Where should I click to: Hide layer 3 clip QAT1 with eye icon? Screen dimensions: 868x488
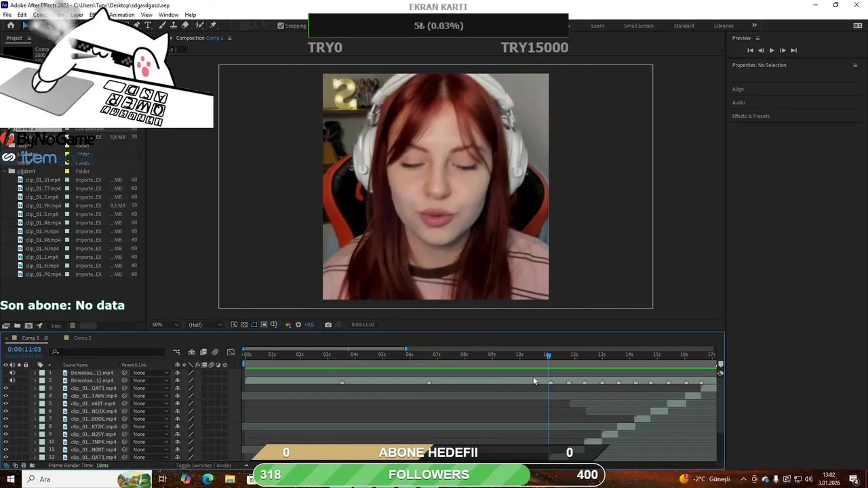[x=5, y=388]
